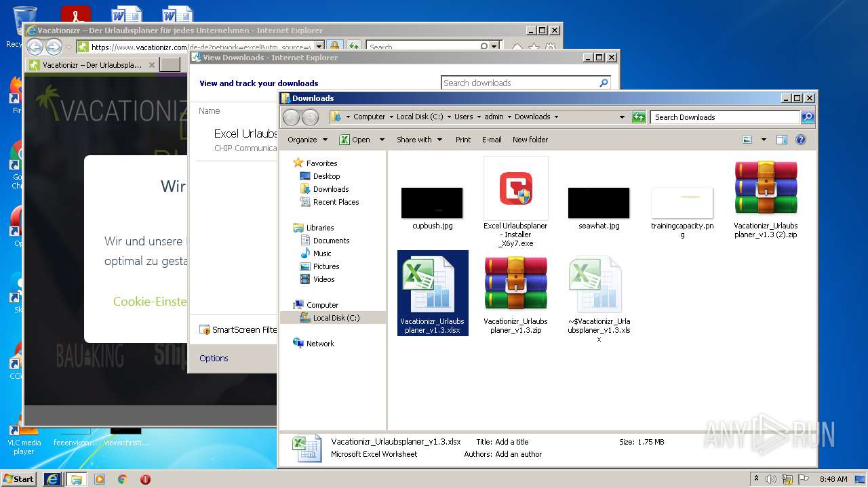Click the volume icon in system tray
The width and height of the screenshot is (868, 488).
(771, 479)
